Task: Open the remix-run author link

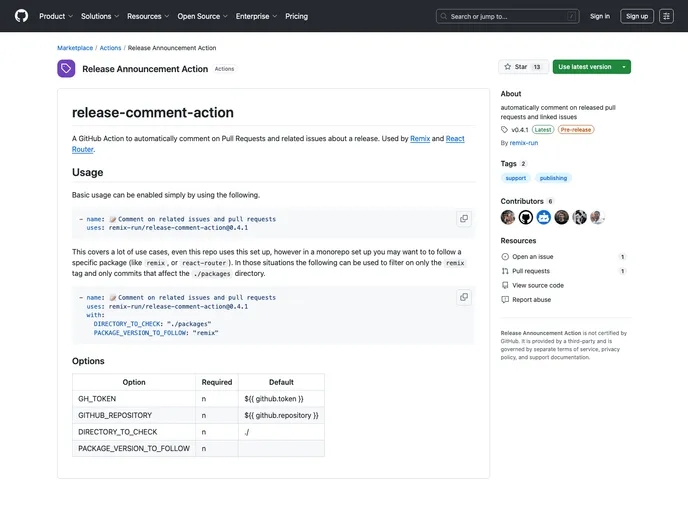Action: (x=523, y=143)
